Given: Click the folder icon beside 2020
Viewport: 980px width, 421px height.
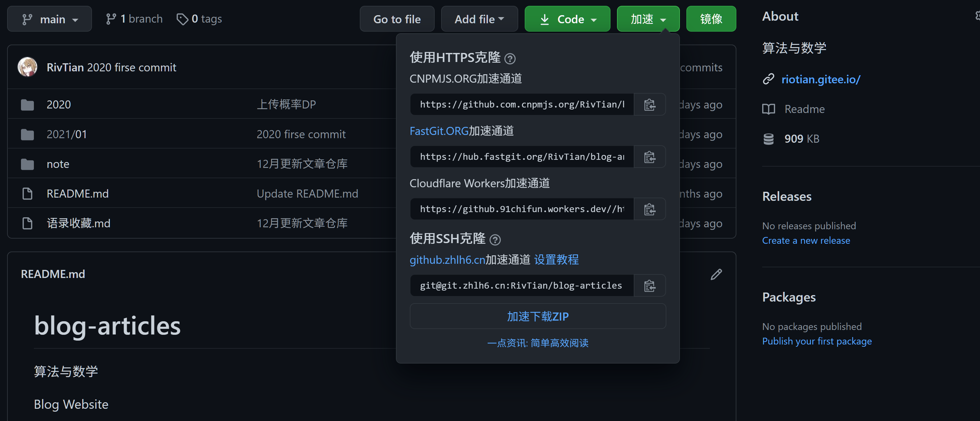Looking at the screenshot, I should pos(27,105).
